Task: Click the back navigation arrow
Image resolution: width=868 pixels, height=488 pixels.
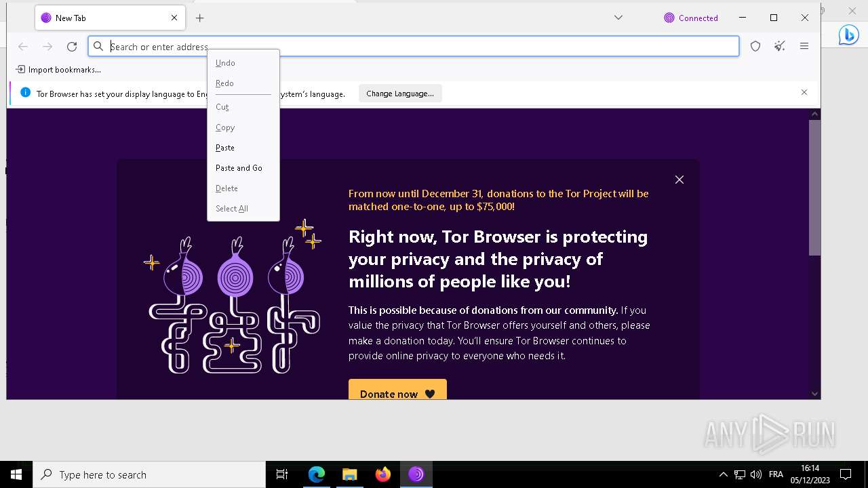Action: [x=23, y=46]
